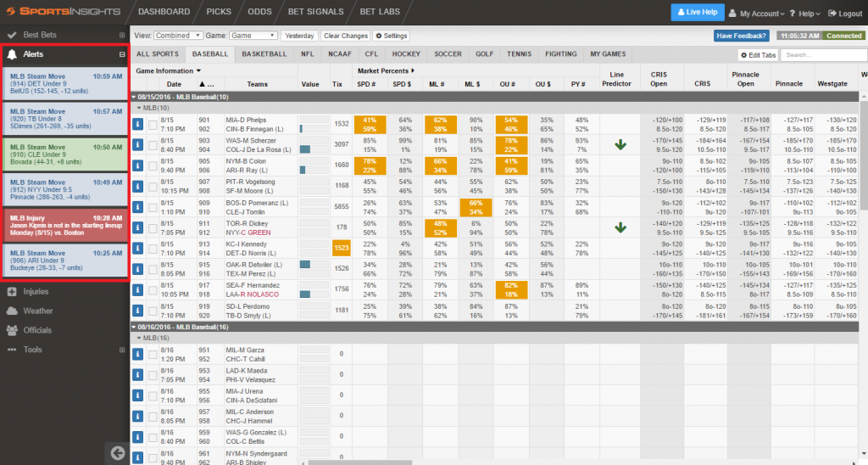
Task: Click the Weather cloud icon
Action: [12, 311]
